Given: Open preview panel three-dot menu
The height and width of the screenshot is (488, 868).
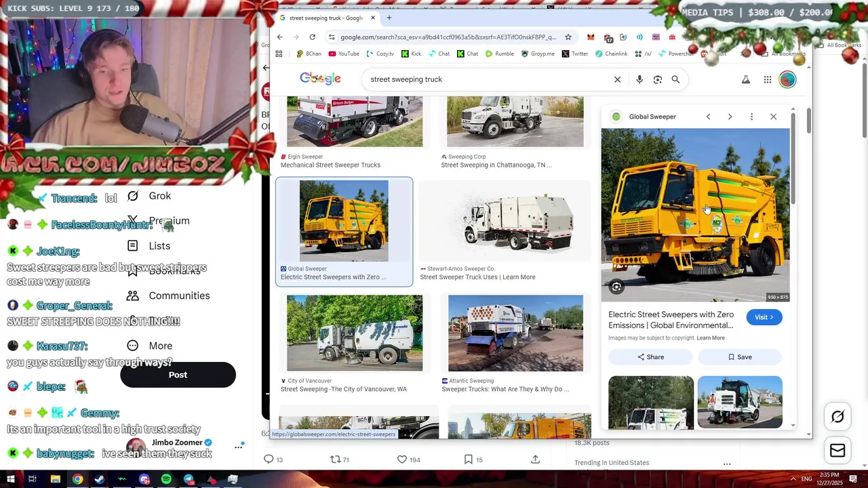Looking at the screenshot, I should pyautogui.click(x=751, y=117).
